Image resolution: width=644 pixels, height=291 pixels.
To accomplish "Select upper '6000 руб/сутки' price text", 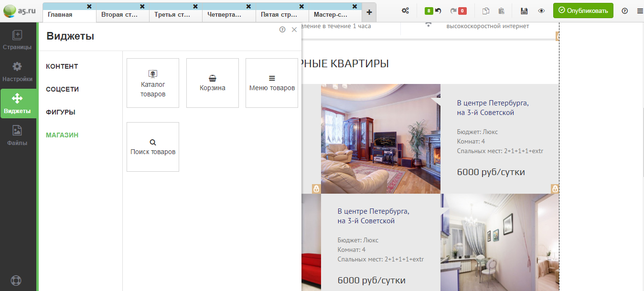I will pos(491,172).
